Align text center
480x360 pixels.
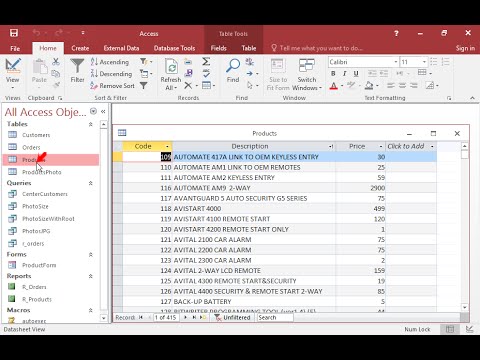click(402, 86)
